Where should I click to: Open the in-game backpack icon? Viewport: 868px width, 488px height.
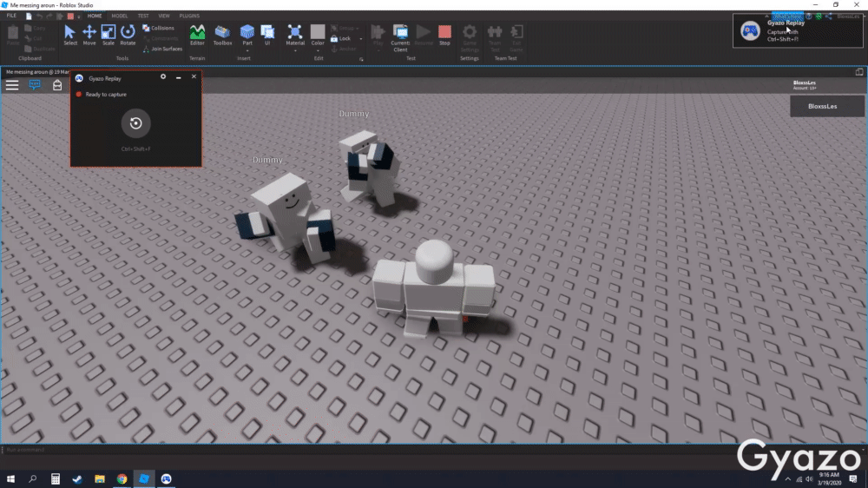tap(57, 85)
